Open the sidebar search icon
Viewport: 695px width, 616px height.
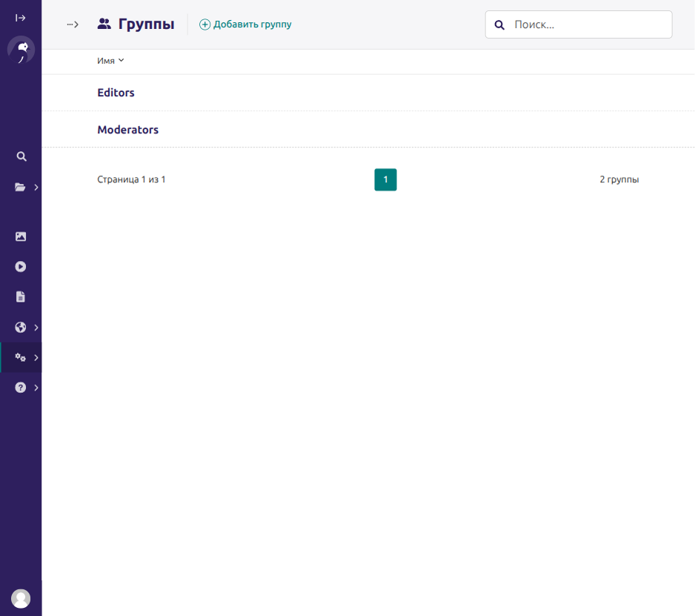(21, 156)
